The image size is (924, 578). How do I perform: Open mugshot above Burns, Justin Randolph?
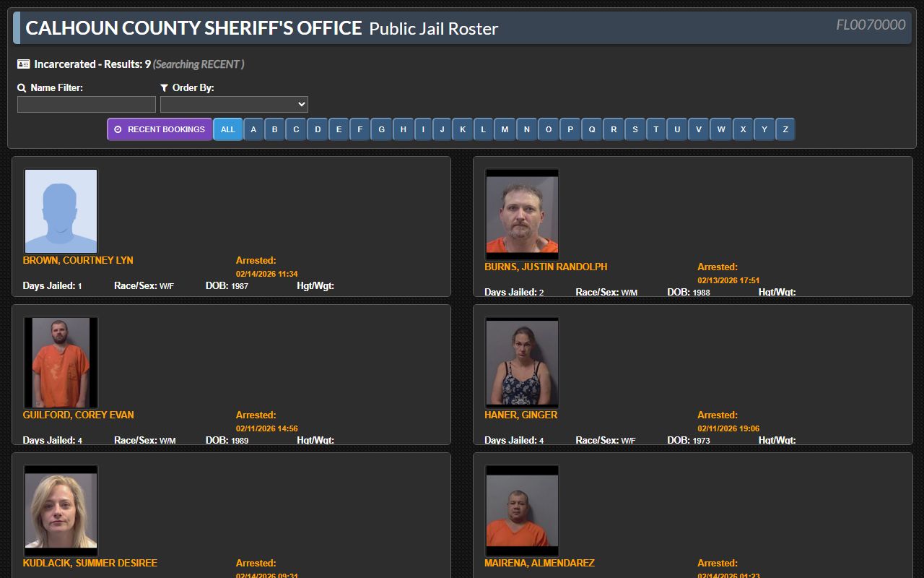point(522,214)
